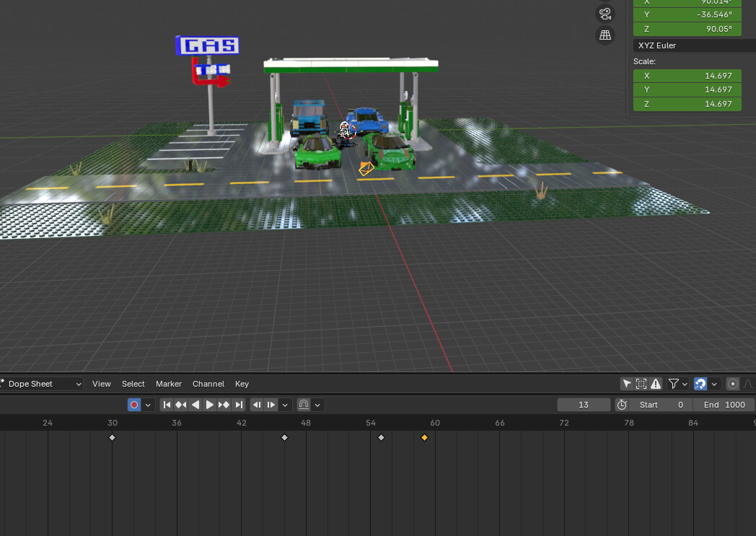Jump to the end frame
Screen dimensions: 756x536
point(239,405)
